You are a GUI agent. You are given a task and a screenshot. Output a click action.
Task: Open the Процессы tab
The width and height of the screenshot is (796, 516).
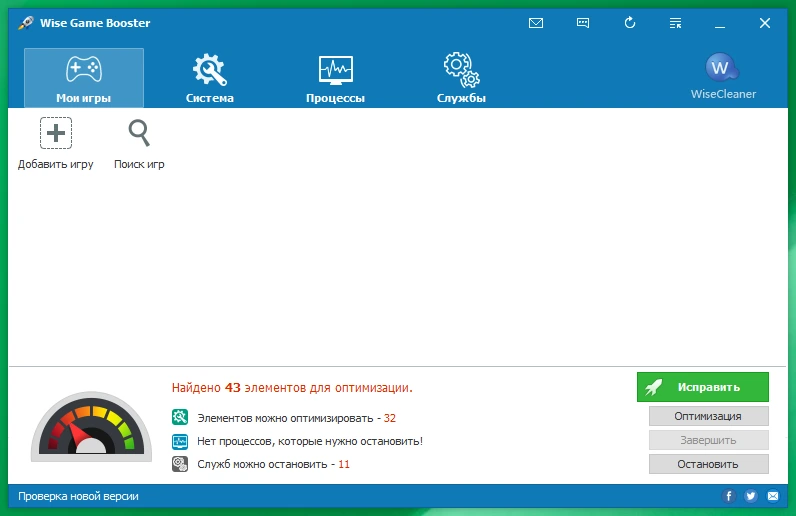click(x=335, y=78)
